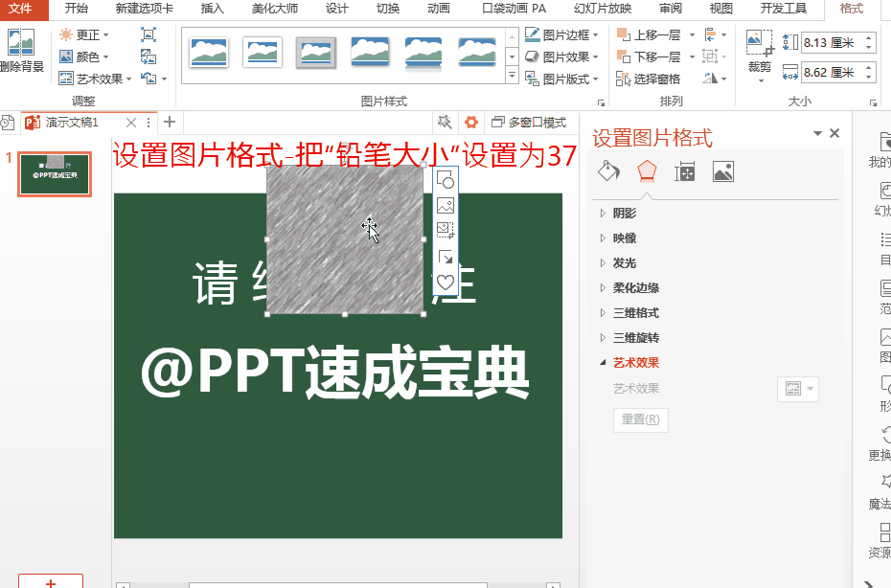Screen dimensions: 891x588
Task: Click the height field showing 8.13 厘米
Action: pos(832,42)
